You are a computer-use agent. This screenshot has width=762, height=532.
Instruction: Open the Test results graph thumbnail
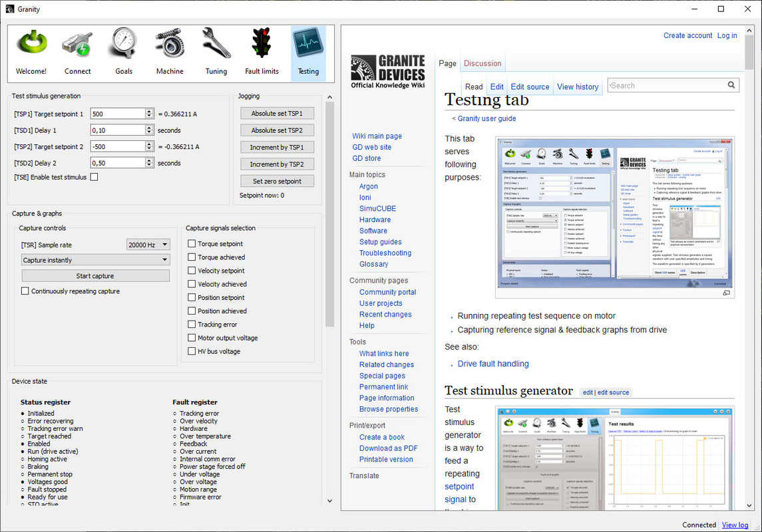[615, 459]
